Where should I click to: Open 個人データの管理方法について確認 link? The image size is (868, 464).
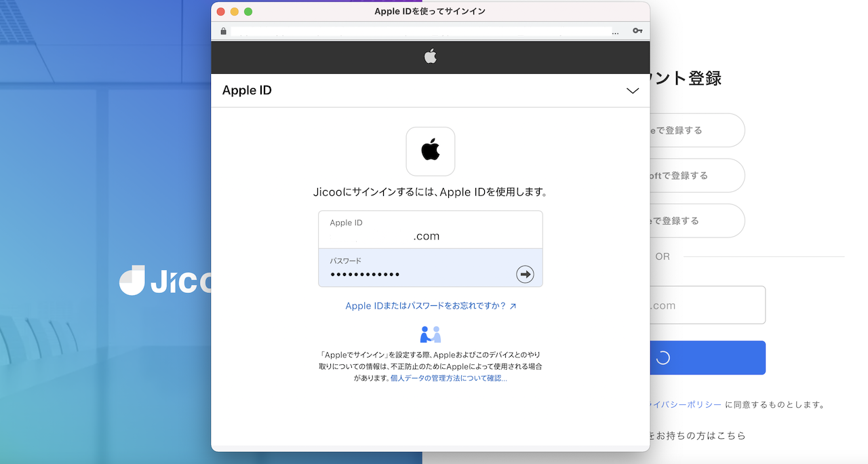click(x=449, y=378)
